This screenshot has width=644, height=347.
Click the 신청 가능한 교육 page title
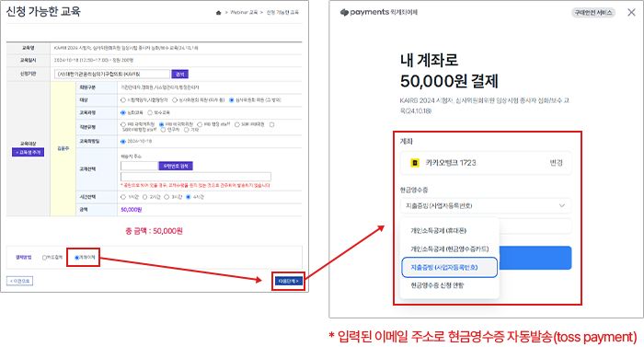43,12
